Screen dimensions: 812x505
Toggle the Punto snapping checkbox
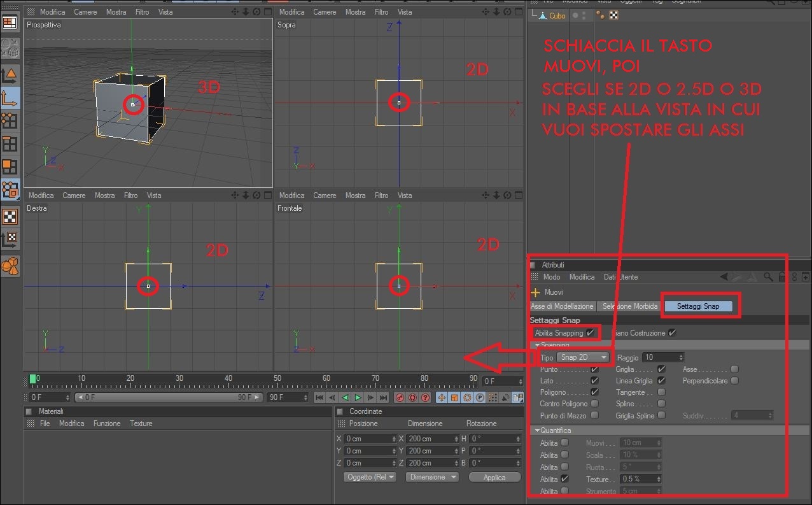[x=594, y=369]
